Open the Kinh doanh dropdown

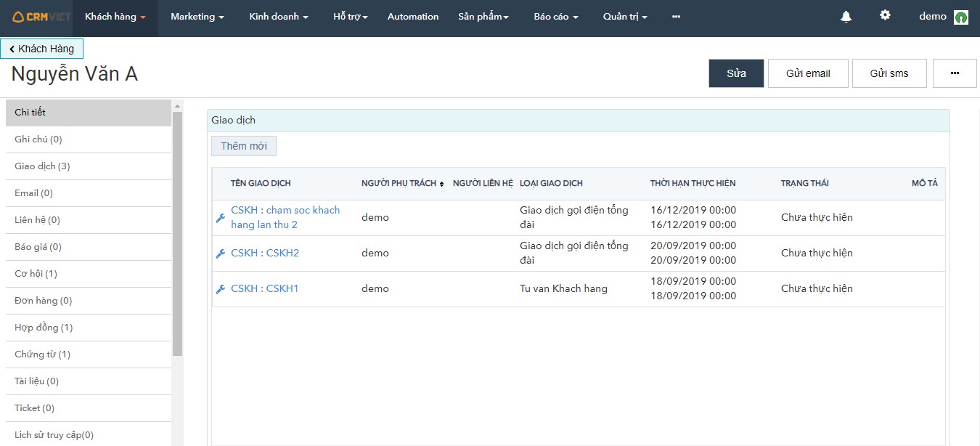click(279, 16)
